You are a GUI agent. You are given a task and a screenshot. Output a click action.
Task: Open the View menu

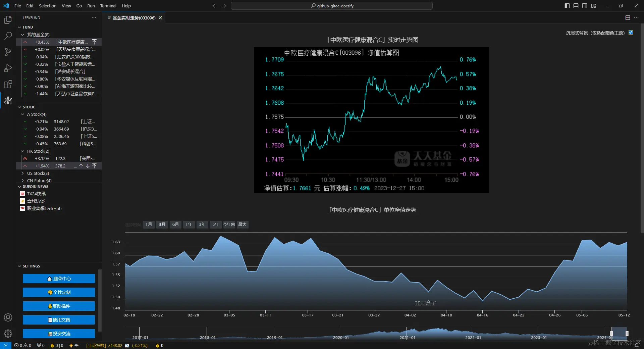pyautogui.click(x=66, y=6)
